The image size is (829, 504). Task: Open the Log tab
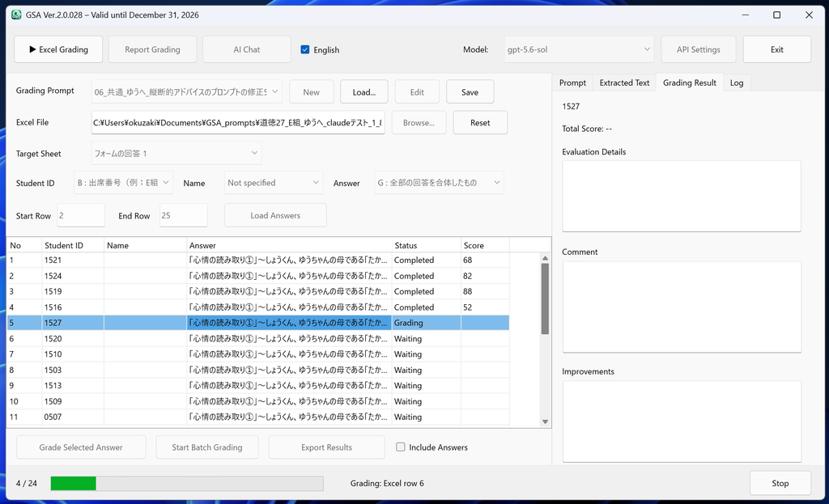pyautogui.click(x=737, y=83)
